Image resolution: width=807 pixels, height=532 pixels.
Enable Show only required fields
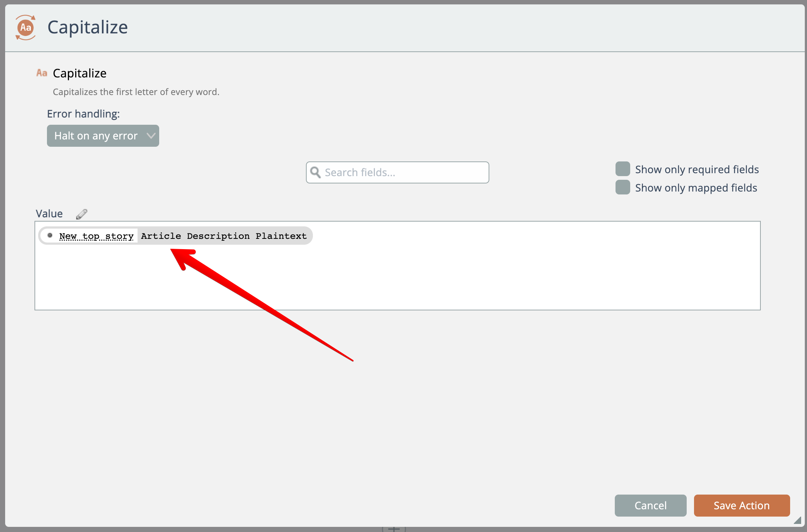pyautogui.click(x=622, y=169)
